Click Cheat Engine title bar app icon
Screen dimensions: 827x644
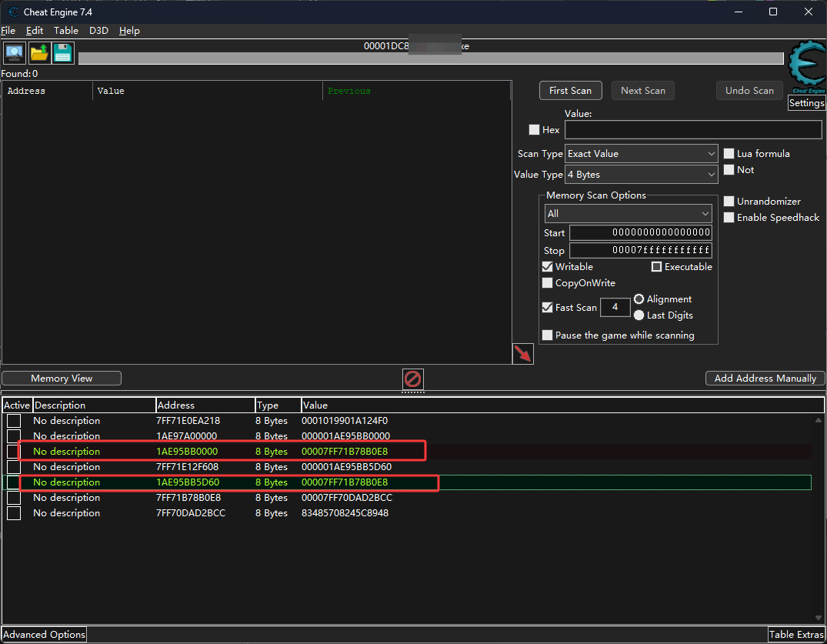tap(13, 12)
